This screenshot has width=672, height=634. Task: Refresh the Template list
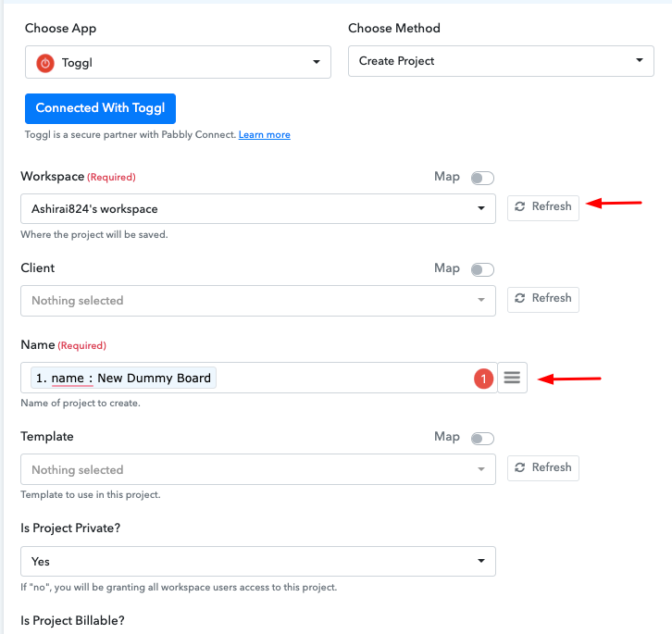click(x=543, y=468)
